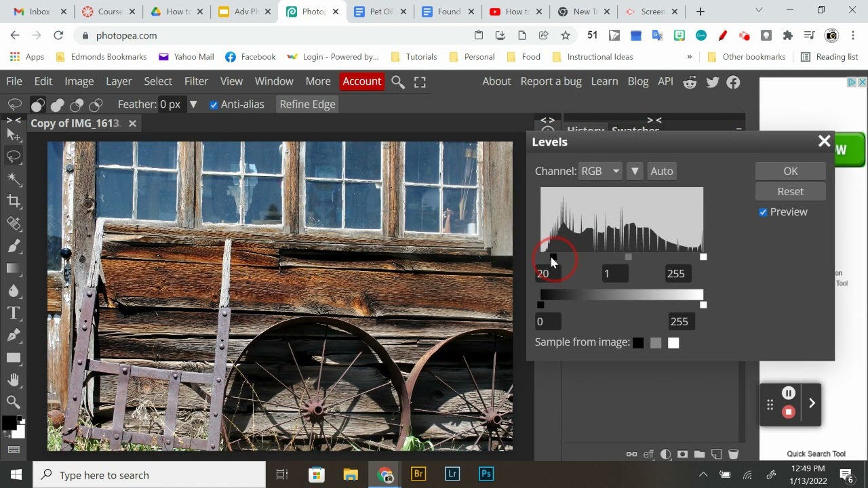Open the Feather value dropdown arrow
The height and width of the screenshot is (488, 868).
coord(193,104)
